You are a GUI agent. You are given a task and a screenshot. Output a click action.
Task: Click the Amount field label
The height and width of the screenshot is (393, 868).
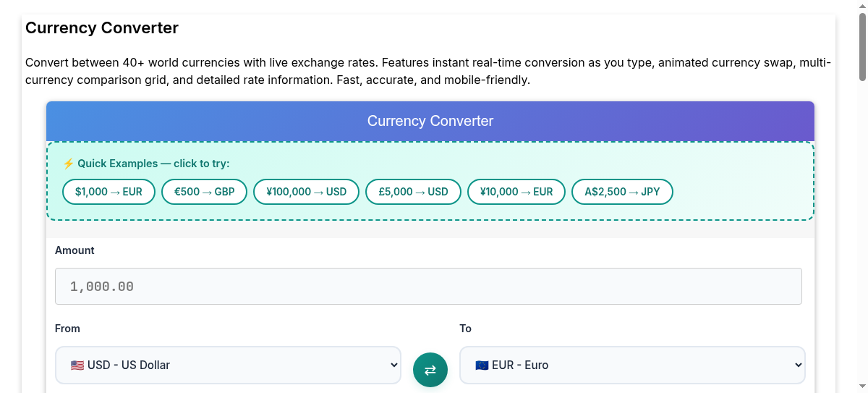point(75,250)
